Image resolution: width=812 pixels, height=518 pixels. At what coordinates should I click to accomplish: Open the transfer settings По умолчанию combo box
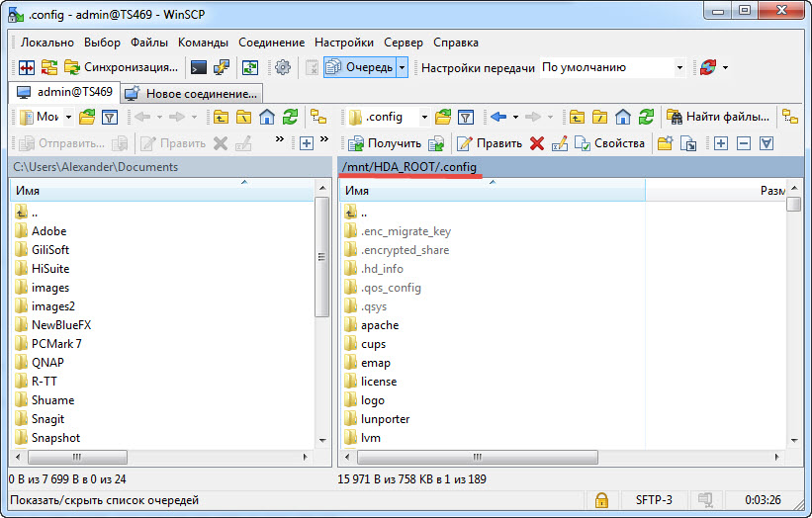coord(613,67)
